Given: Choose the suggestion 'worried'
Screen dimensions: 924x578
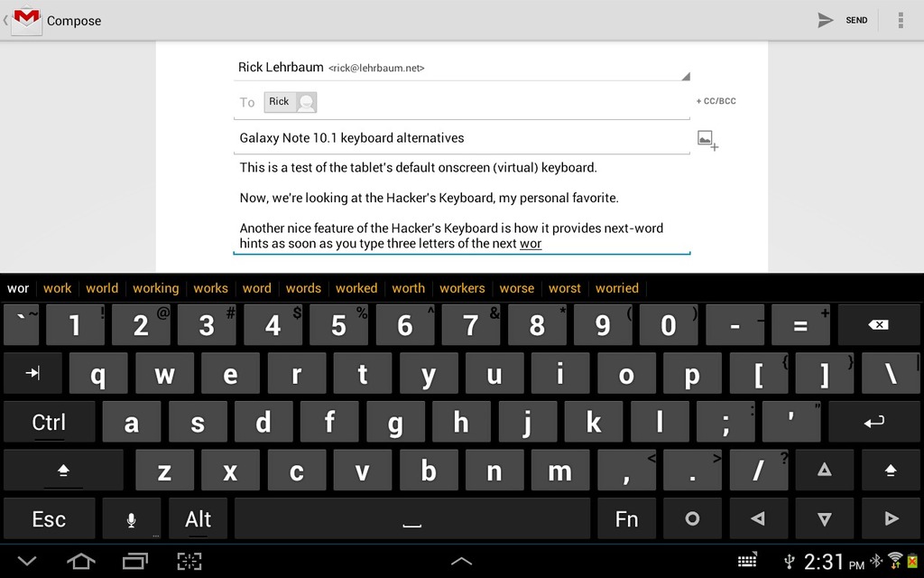Looking at the screenshot, I should 617,288.
